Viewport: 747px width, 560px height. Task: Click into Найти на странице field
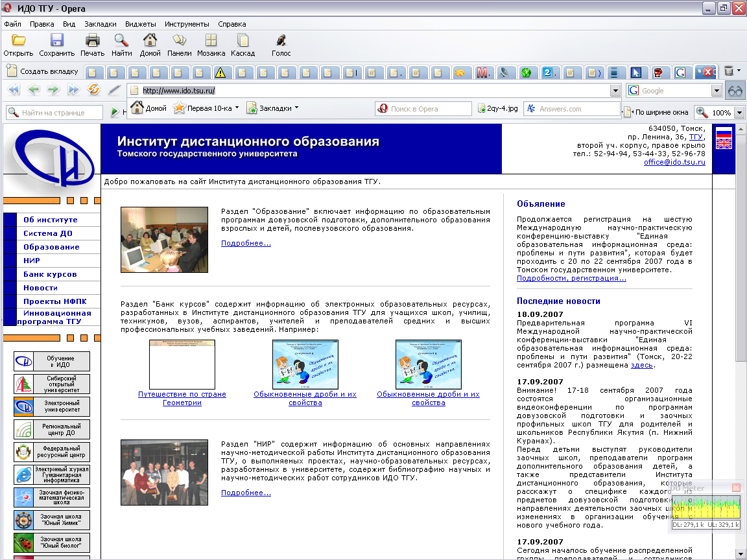tap(54, 112)
